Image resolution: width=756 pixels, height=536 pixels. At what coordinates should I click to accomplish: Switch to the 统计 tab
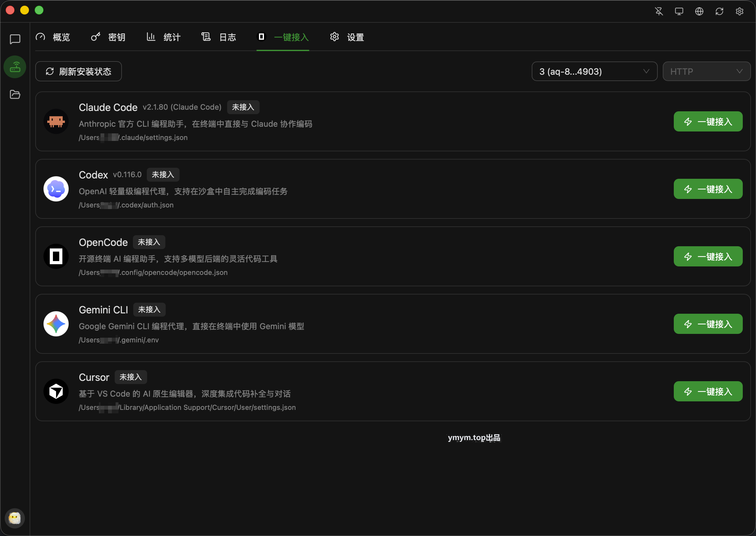click(x=163, y=37)
